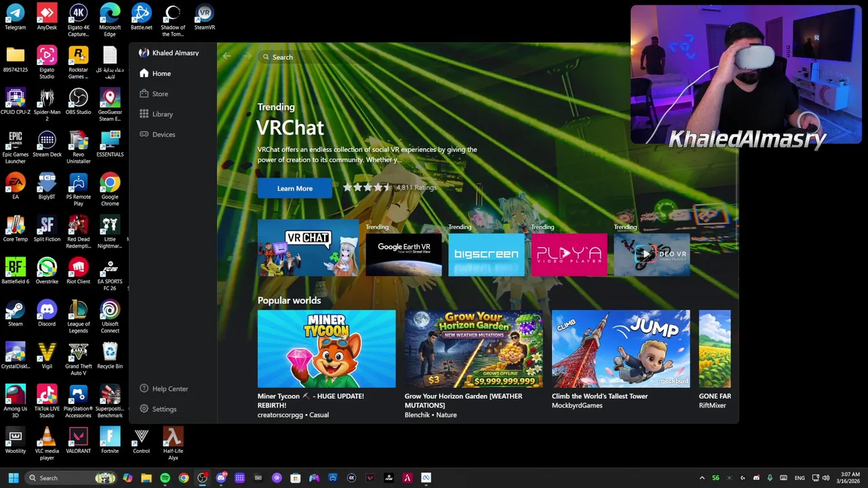Select the Elgato 4K Capture icon
The image size is (868, 488).
[x=78, y=20]
